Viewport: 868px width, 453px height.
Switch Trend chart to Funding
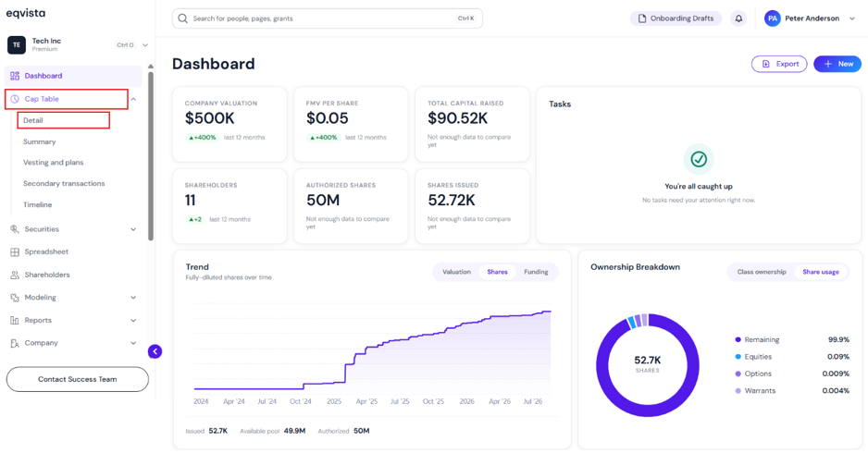[536, 272]
